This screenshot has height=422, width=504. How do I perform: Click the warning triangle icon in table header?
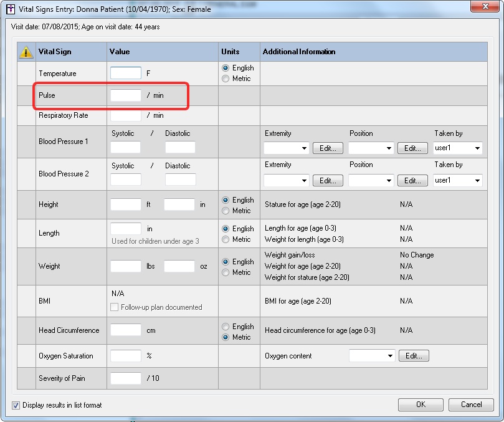click(x=27, y=52)
